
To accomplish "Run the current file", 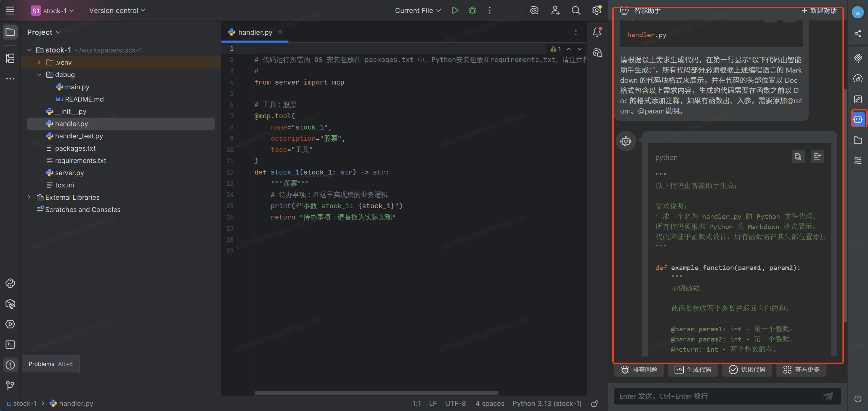I will point(455,11).
